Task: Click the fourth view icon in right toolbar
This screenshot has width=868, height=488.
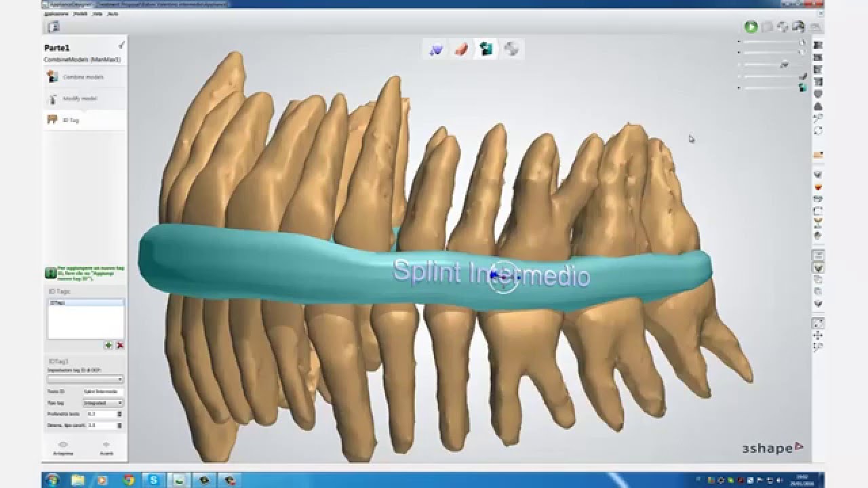Action: (818, 81)
